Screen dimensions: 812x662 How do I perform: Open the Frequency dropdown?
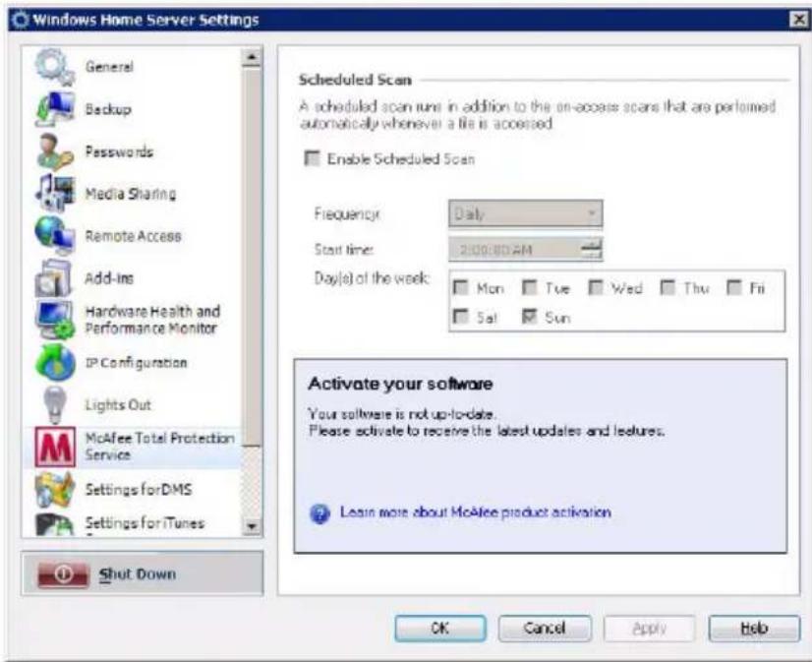(x=526, y=213)
